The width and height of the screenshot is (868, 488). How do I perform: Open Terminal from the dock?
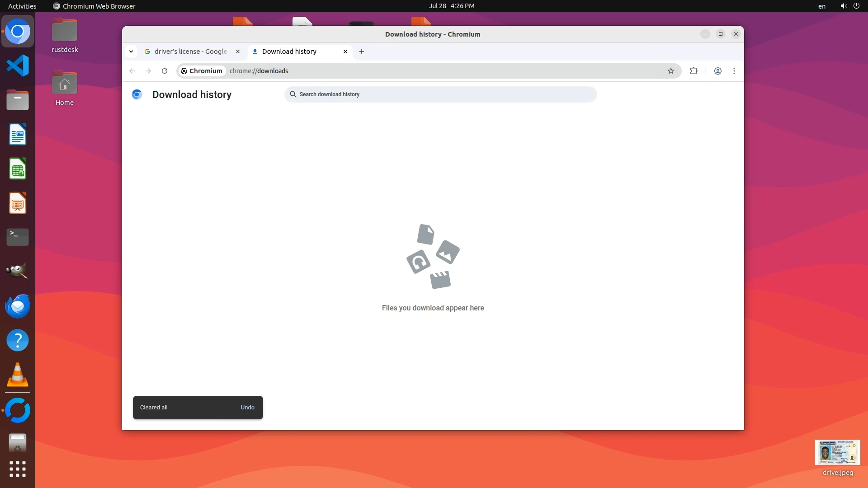18,237
